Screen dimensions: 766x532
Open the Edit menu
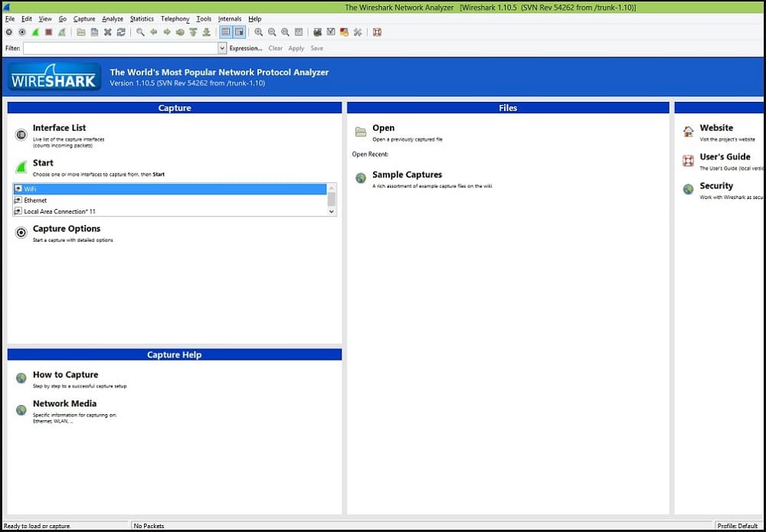[26, 19]
